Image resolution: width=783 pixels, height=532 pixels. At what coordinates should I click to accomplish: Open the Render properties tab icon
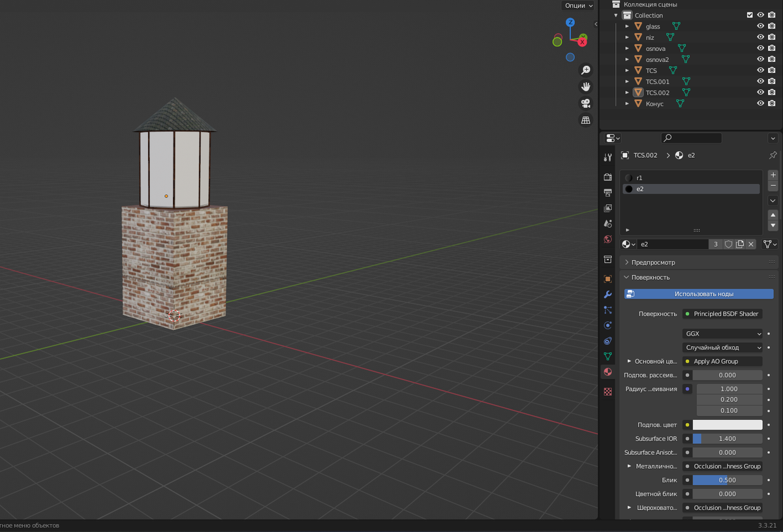click(607, 177)
